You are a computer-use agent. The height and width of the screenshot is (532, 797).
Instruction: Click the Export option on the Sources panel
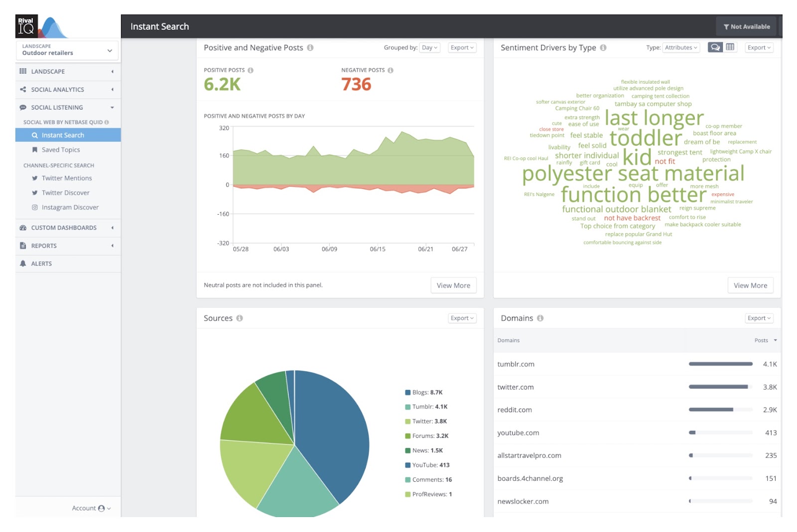coord(461,318)
